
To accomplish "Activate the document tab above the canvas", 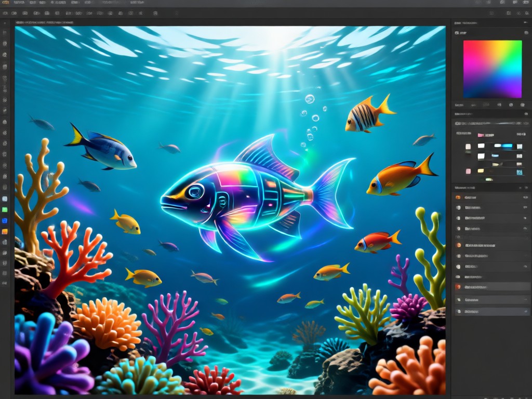I will coord(45,22).
